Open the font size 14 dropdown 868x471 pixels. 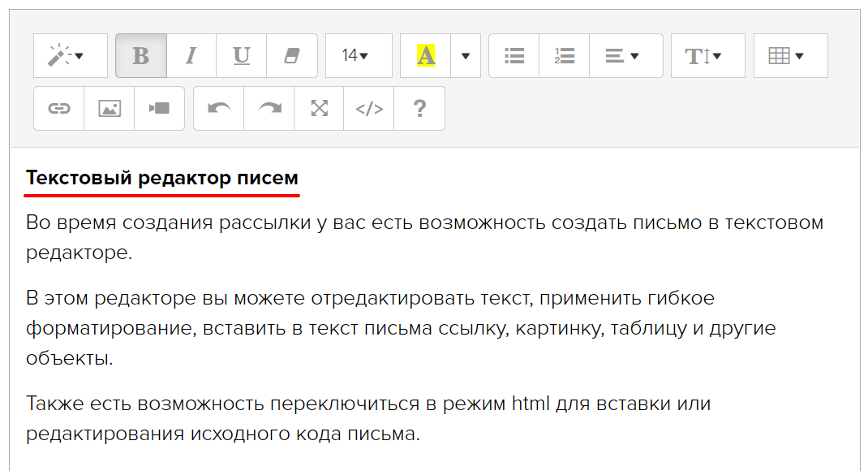(359, 55)
